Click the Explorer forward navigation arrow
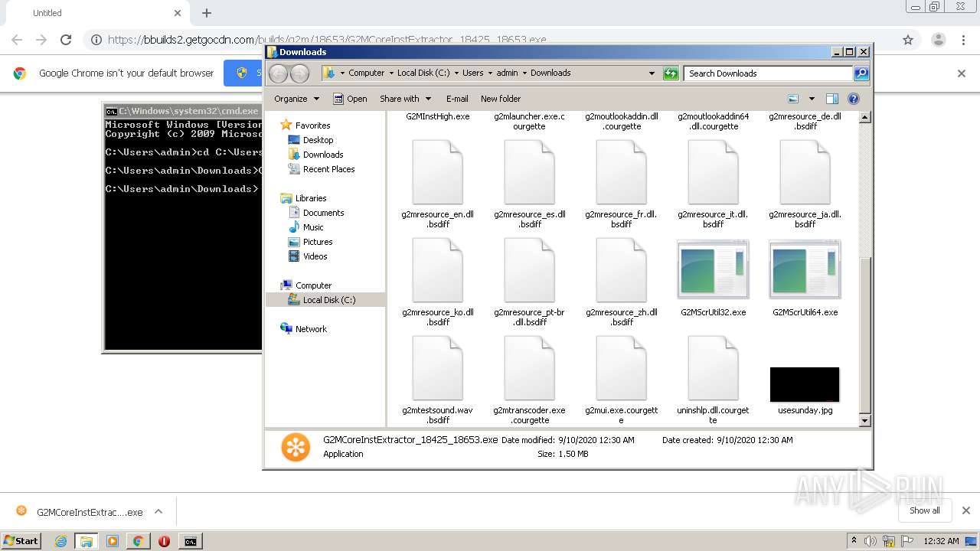The image size is (980, 551). coord(299,73)
